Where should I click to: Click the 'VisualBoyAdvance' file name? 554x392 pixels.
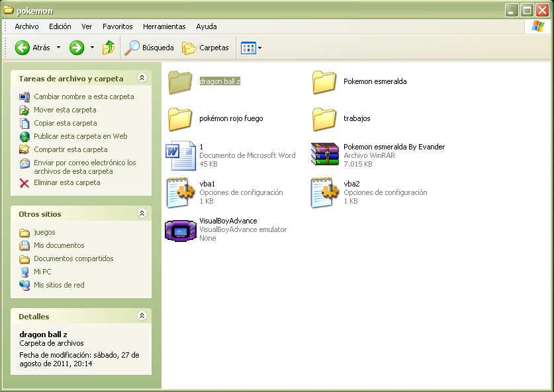tap(228, 221)
